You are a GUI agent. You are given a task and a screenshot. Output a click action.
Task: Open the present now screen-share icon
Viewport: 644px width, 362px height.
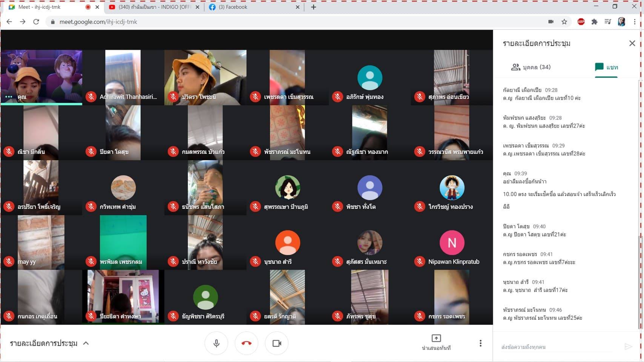(436, 338)
